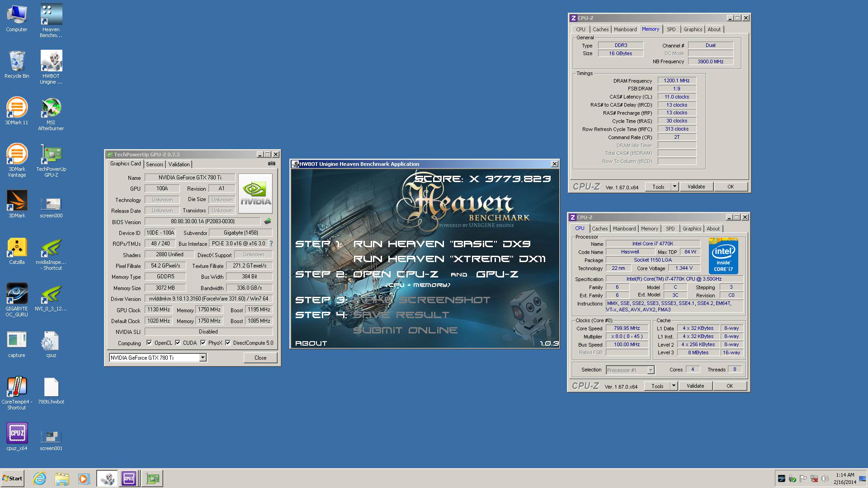
Task: Click Save Result in Heaven app
Action: (401, 315)
